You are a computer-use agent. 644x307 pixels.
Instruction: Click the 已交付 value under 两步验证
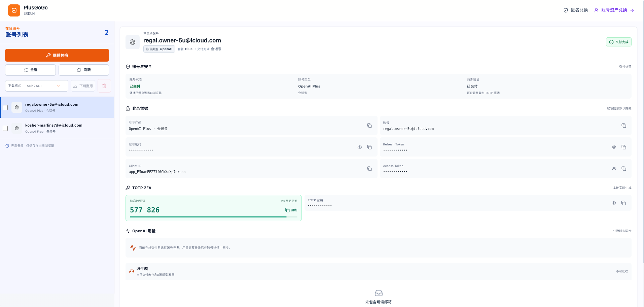pos(472,87)
